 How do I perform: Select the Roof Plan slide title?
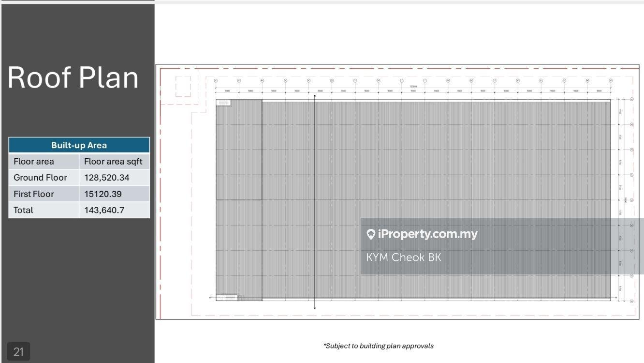73,77
